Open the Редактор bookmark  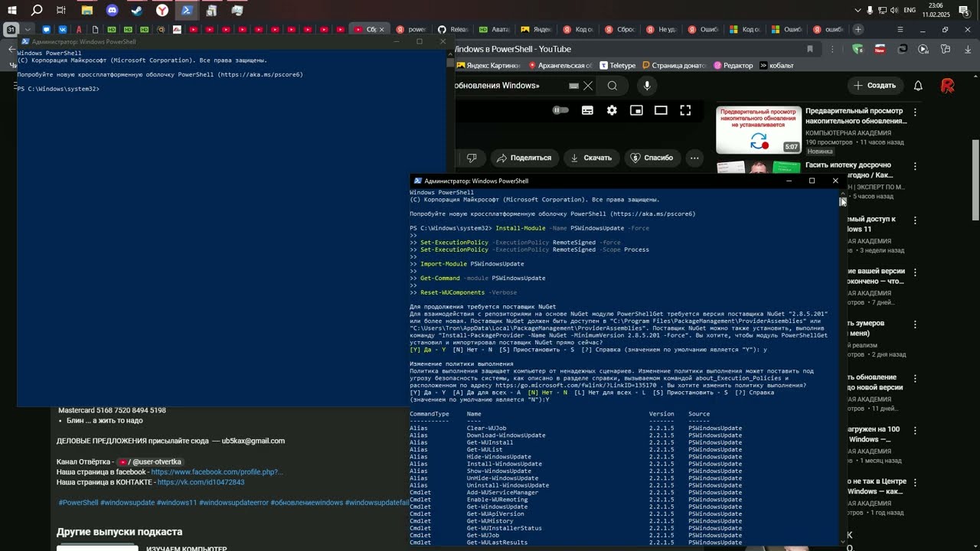click(733, 66)
